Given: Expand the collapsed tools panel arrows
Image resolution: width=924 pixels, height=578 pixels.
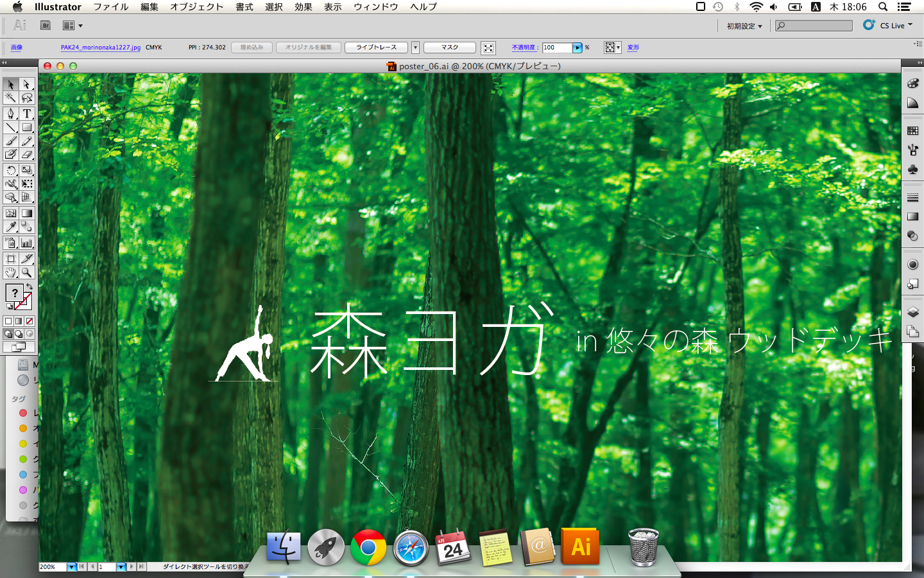Looking at the screenshot, I should [4, 62].
